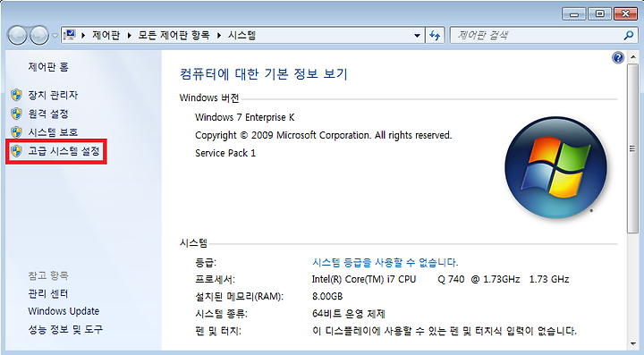The height and width of the screenshot is (355, 644).
Task: Click the vertical scrollbar thumb
Action: pyautogui.click(x=632, y=148)
